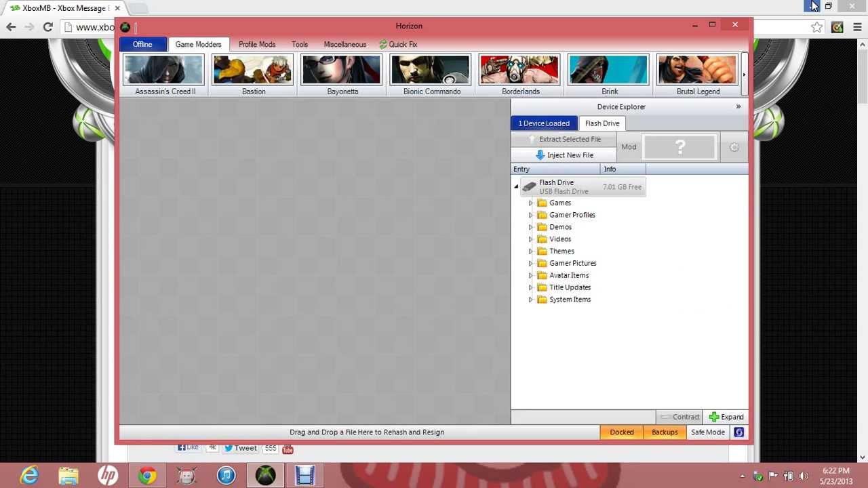Expand the Games folder arrow
Image resolution: width=868 pixels, height=488 pixels.
point(531,203)
